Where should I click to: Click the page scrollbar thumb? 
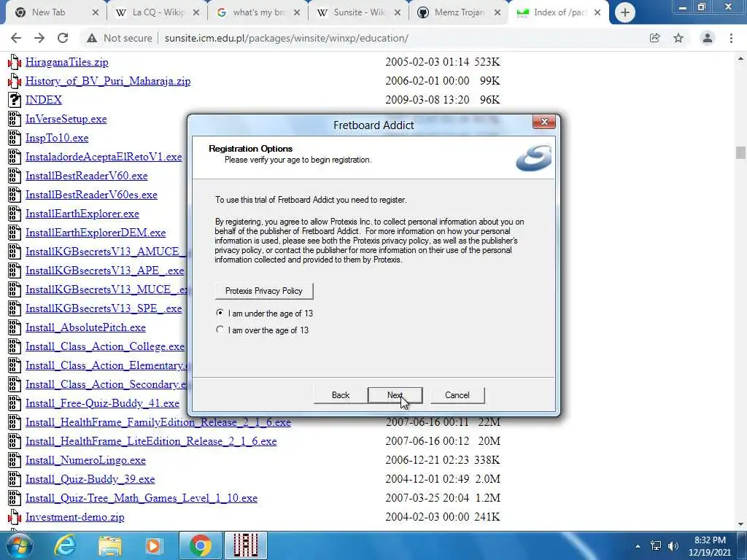(x=740, y=153)
